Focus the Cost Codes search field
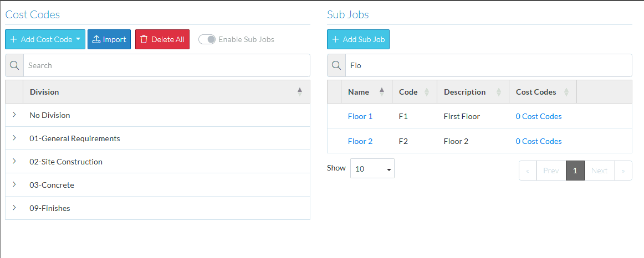The height and width of the screenshot is (258, 644). point(167,65)
